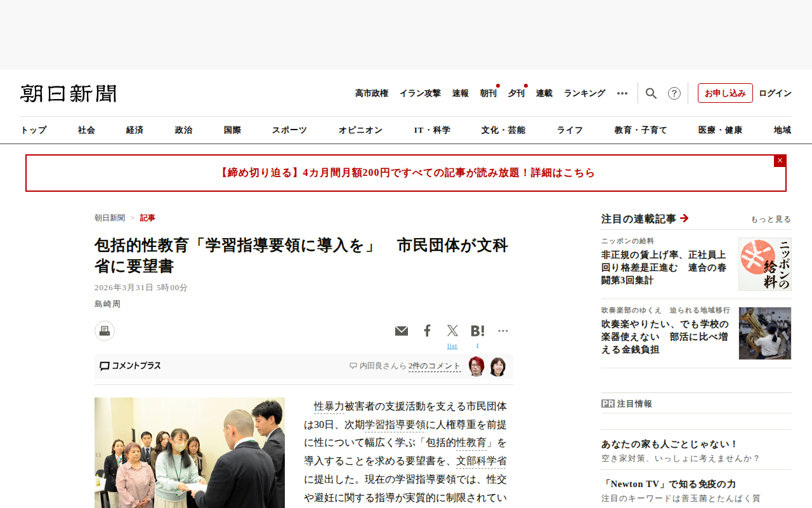Open the article photo of petition handover
The image size is (812, 508).
(190, 453)
